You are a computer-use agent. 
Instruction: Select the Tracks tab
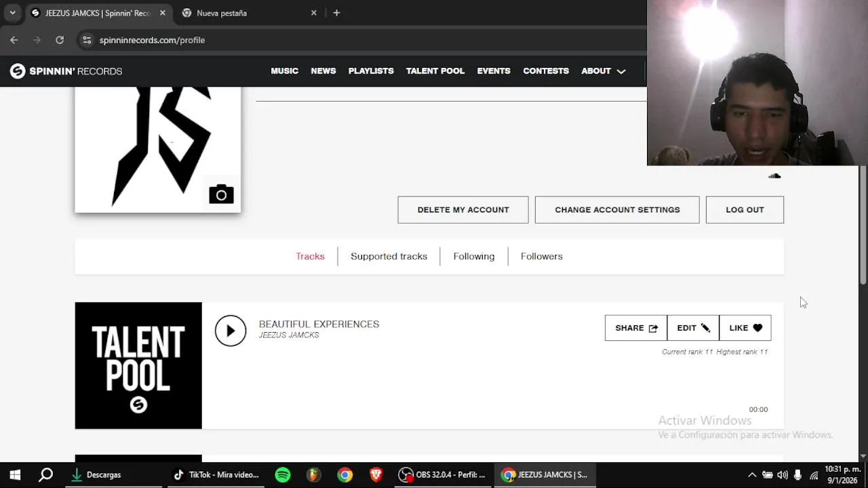310,256
